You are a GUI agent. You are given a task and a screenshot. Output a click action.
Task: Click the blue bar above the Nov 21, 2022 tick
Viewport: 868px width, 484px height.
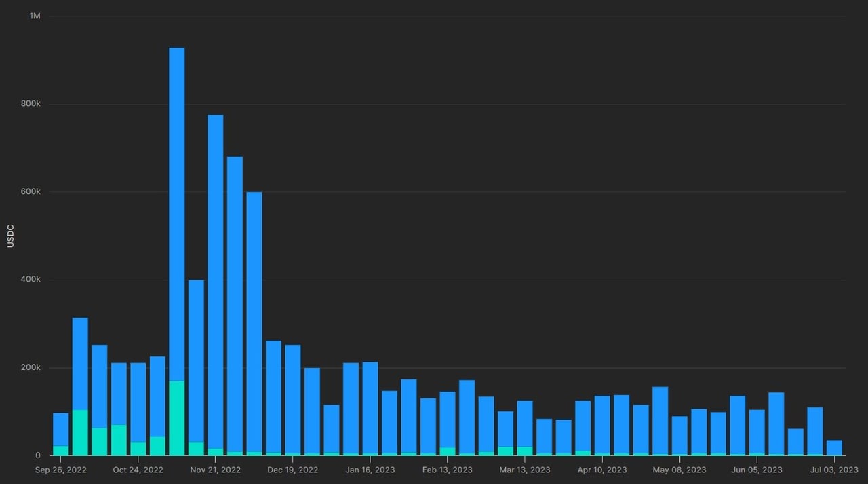pyautogui.click(x=216, y=282)
